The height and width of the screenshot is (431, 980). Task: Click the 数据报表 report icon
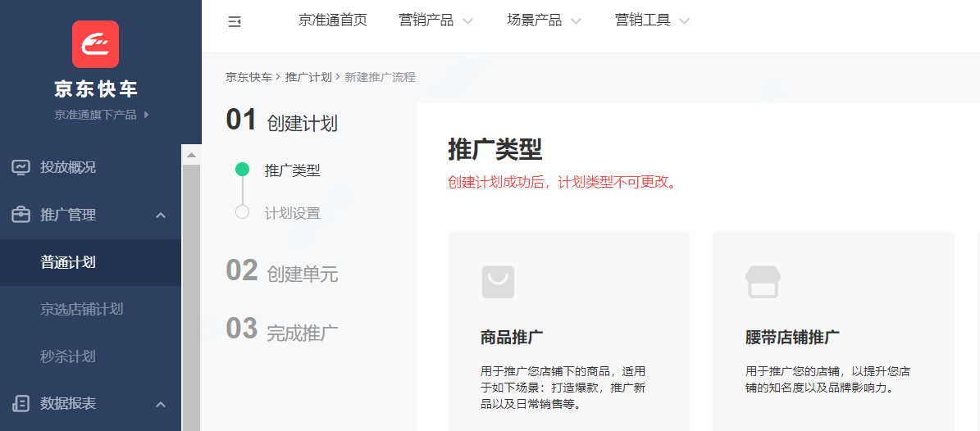[x=21, y=403]
